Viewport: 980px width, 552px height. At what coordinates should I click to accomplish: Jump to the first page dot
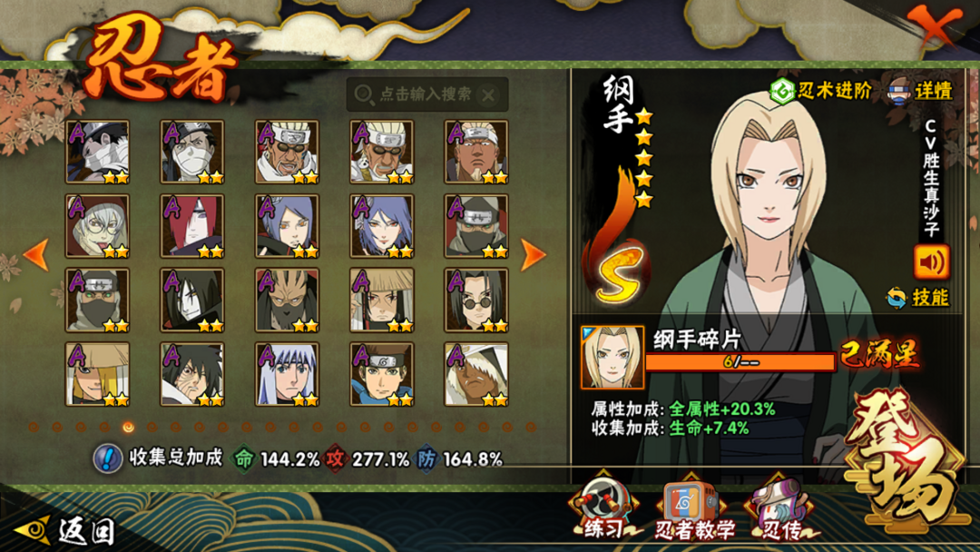click(34, 427)
